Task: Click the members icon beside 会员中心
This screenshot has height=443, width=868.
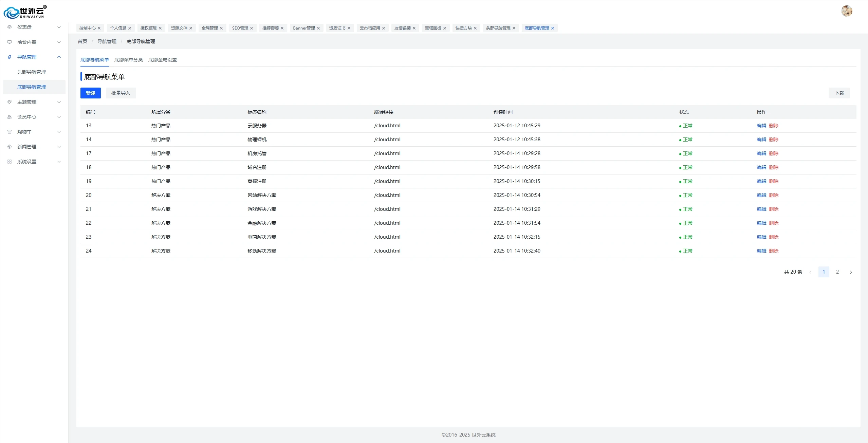Action: (x=10, y=117)
